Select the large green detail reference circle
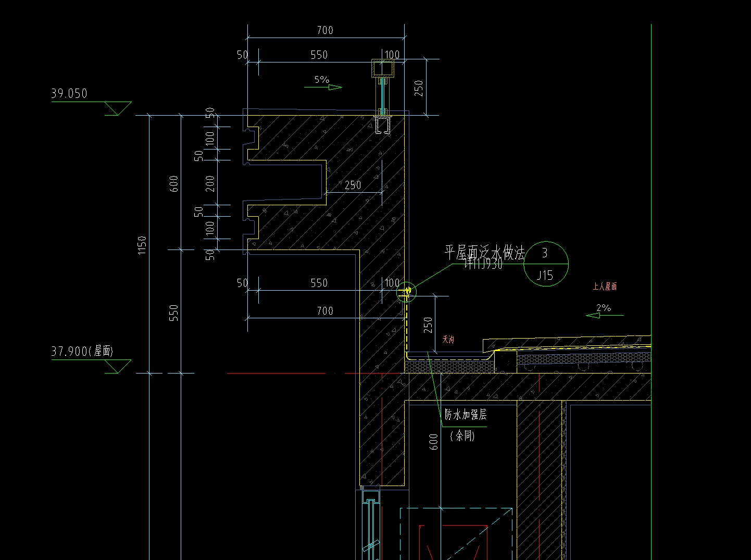Image resolution: width=751 pixels, height=560 pixels. [x=545, y=264]
